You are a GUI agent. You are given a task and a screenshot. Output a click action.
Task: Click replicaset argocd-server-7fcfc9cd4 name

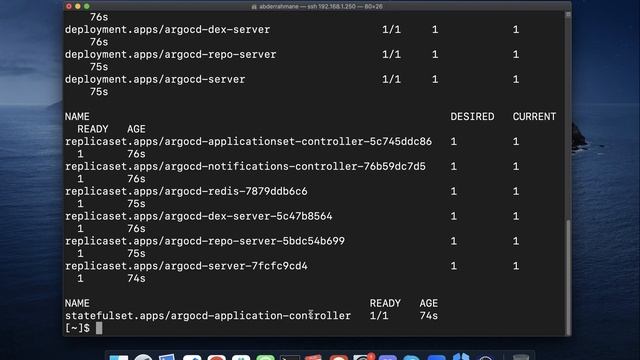[x=186, y=266]
